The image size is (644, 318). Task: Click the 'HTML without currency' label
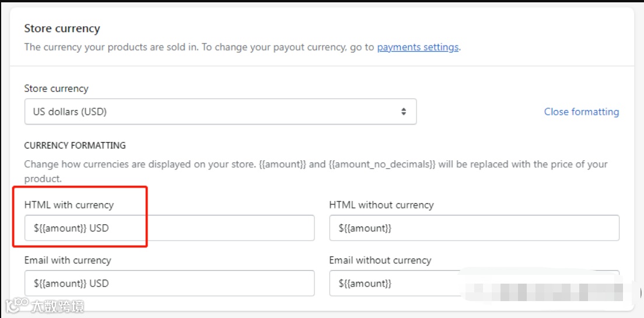click(381, 204)
